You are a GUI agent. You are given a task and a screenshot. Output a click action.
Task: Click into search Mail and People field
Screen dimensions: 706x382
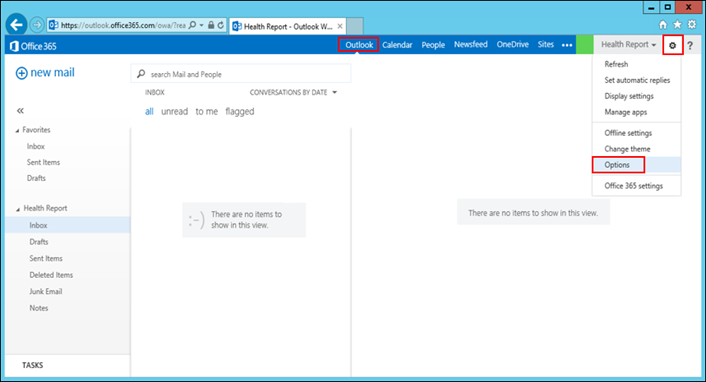[241, 74]
